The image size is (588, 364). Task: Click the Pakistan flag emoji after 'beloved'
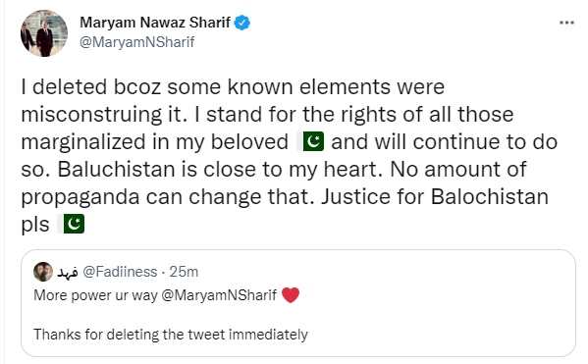pos(310,141)
